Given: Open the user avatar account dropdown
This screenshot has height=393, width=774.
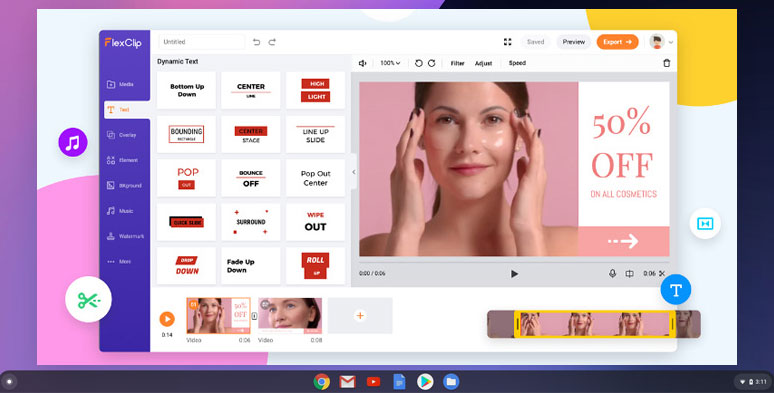Looking at the screenshot, I should click(x=661, y=42).
